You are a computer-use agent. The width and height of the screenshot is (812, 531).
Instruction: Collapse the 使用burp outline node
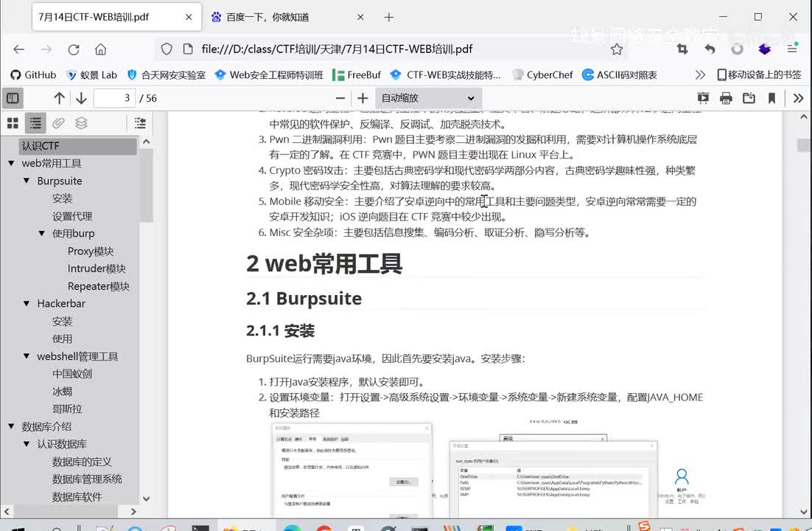point(41,233)
